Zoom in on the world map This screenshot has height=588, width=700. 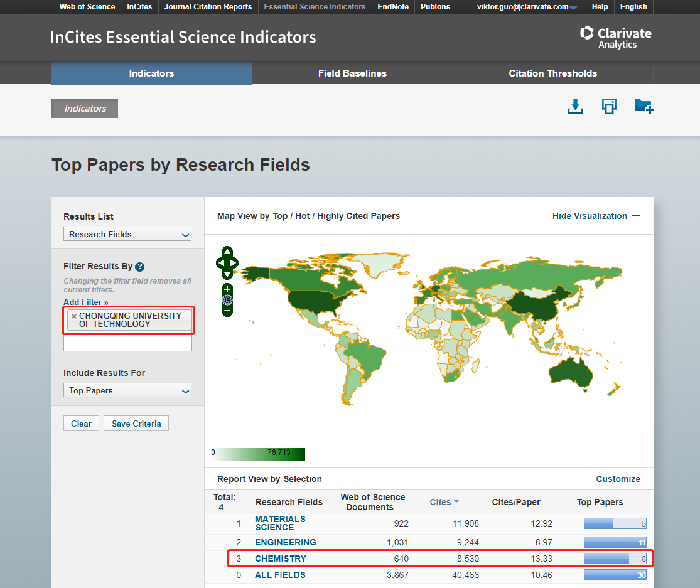pos(227,289)
